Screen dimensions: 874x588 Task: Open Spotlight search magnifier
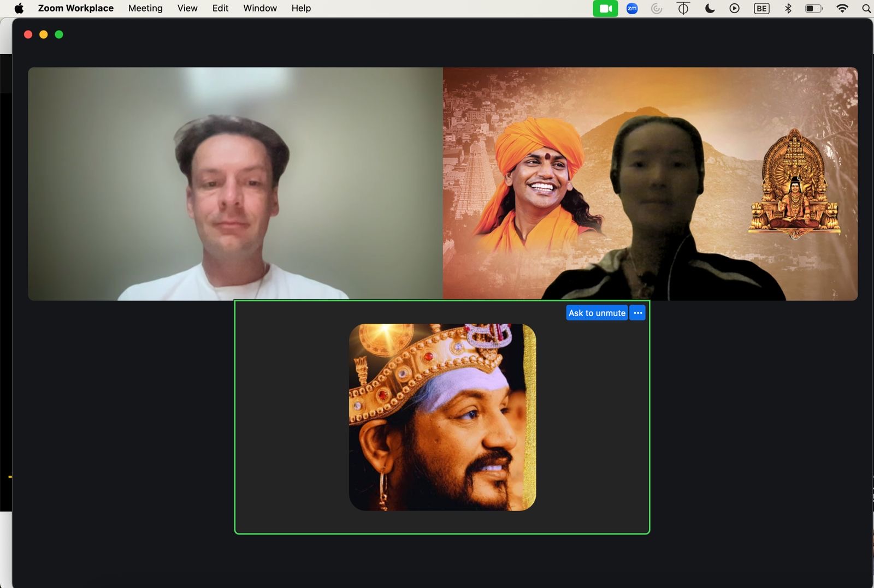pyautogui.click(x=866, y=8)
